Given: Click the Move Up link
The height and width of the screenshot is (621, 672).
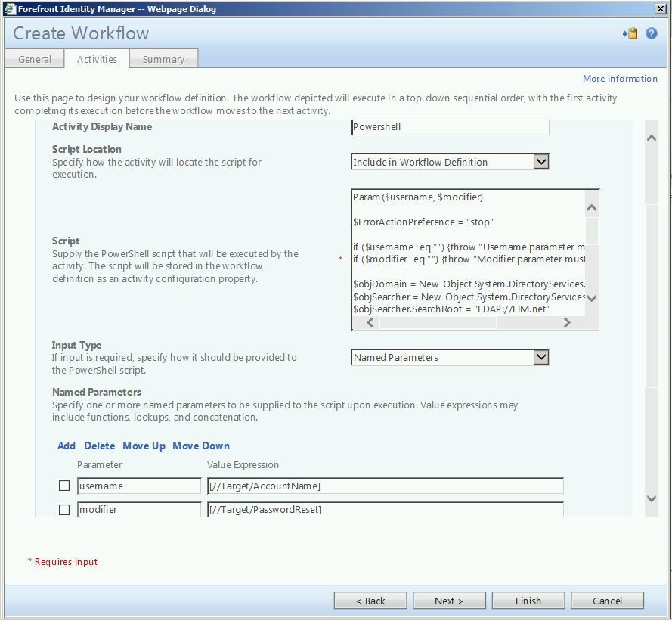Looking at the screenshot, I should tap(144, 446).
